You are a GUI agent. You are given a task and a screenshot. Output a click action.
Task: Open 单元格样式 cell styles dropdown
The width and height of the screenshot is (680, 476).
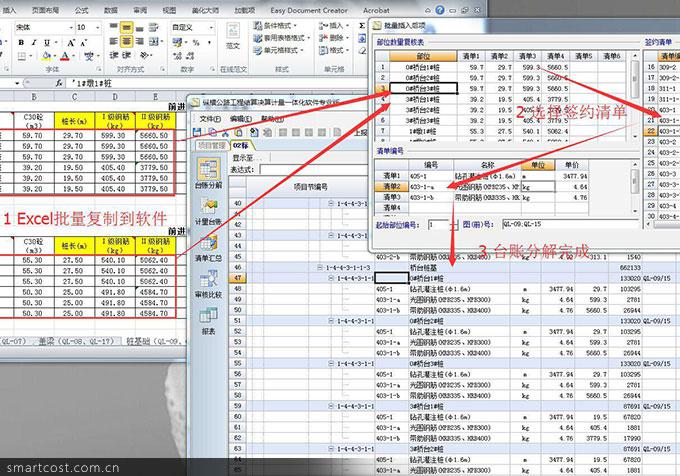[x=278, y=51]
